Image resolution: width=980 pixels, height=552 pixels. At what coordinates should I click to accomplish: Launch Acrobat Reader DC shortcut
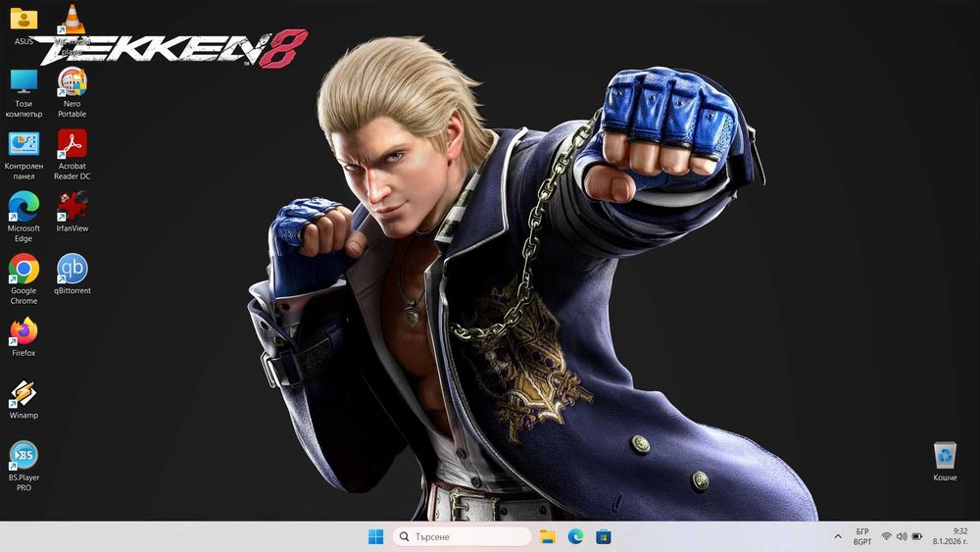point(72,144)
